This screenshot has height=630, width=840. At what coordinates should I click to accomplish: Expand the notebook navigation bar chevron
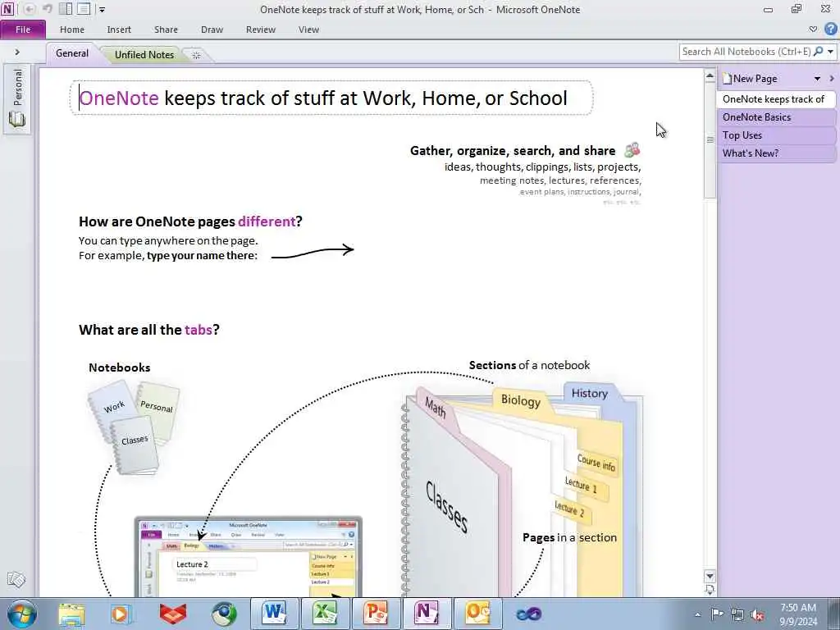17,52
